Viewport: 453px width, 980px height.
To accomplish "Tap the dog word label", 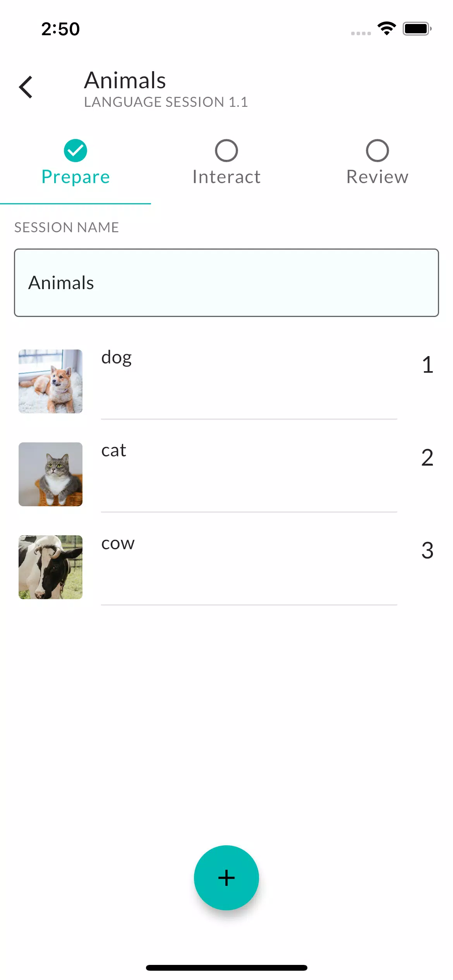I will [x=117, y=358].
